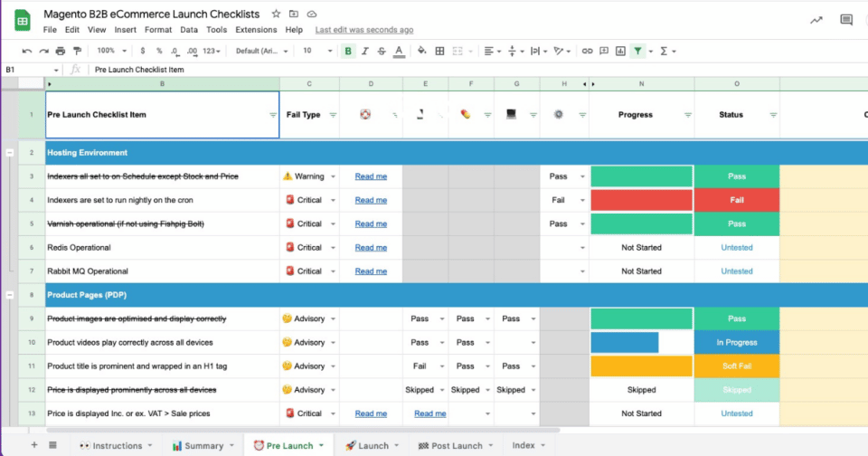The width and height of the screenshot is (868, 456).
Task: Click Read me link for Varnish row
Action: (371, 223)
